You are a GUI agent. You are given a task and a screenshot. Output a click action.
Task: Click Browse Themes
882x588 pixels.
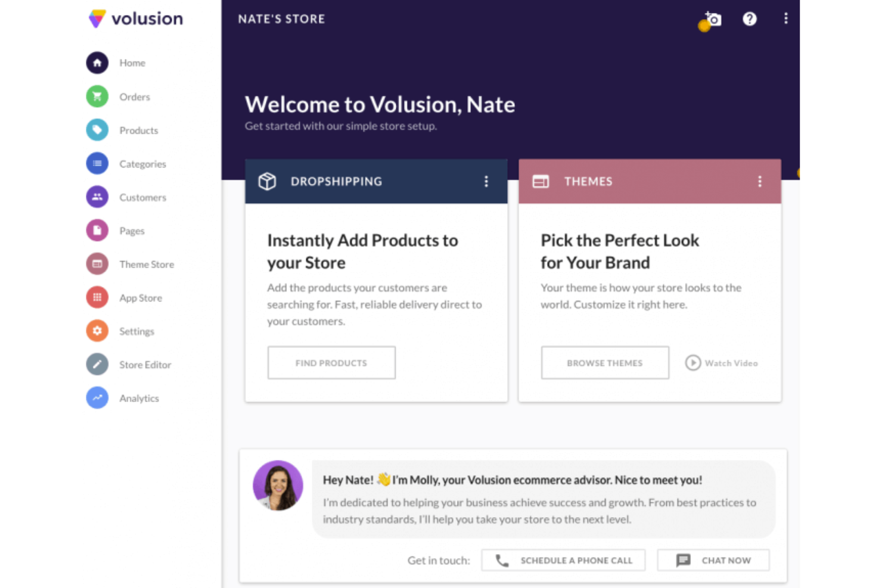coord(605,362)
